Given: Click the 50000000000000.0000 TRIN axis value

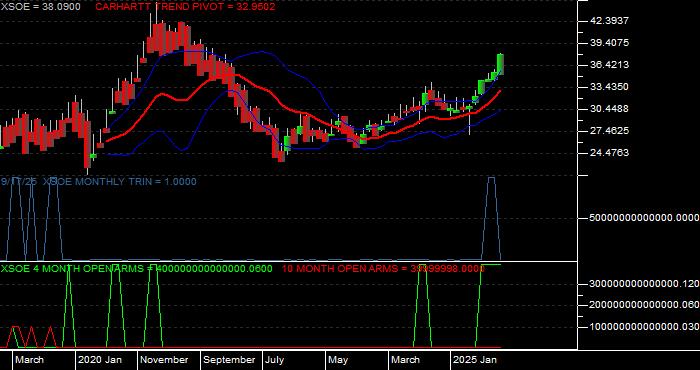Looking at the screenshot, I should pyautogui.click(x=644, y=218).
